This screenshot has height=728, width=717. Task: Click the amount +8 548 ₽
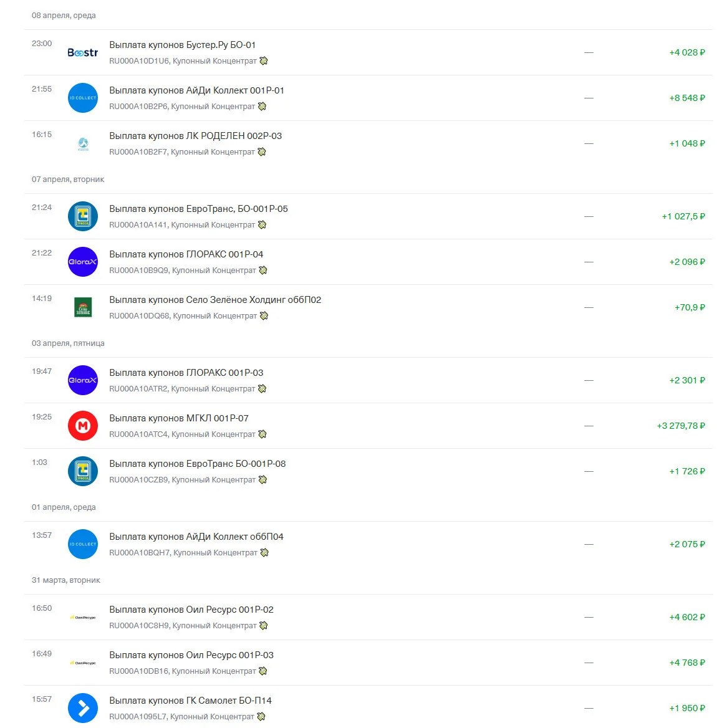[687, 98]
